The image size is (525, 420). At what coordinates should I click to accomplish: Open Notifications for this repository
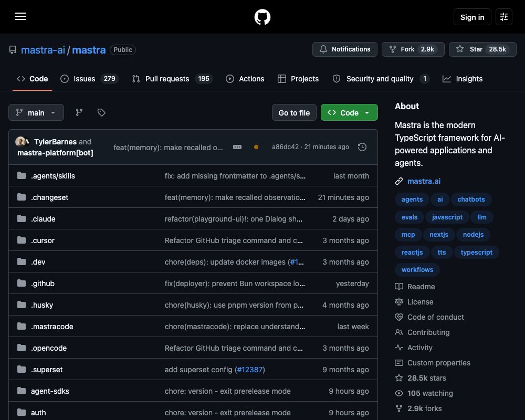[344, 49]
